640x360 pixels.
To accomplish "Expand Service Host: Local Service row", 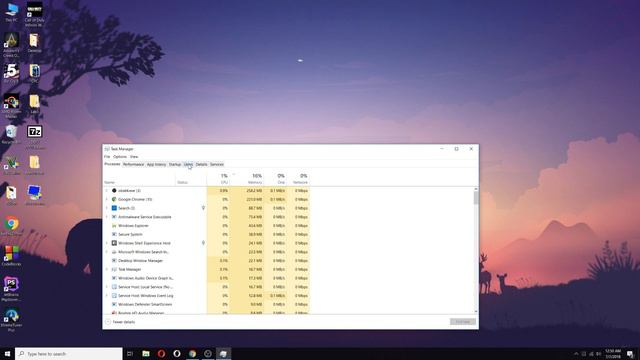I will tap(107, 287).
